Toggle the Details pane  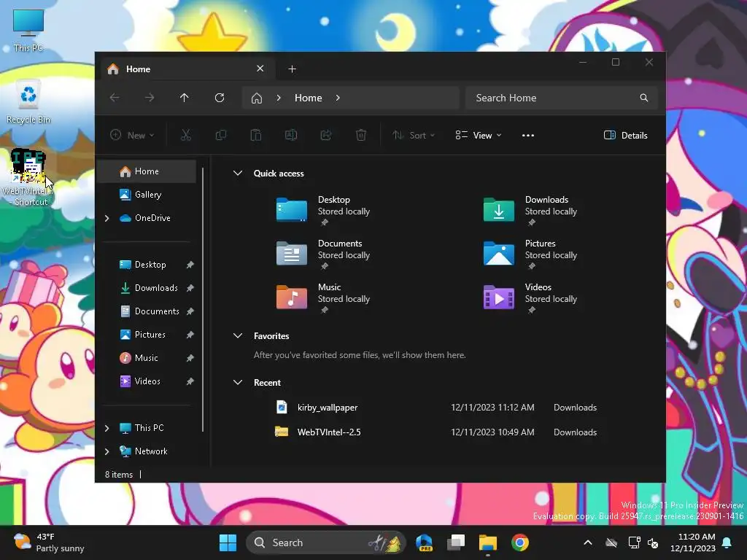tap(625, 135)
